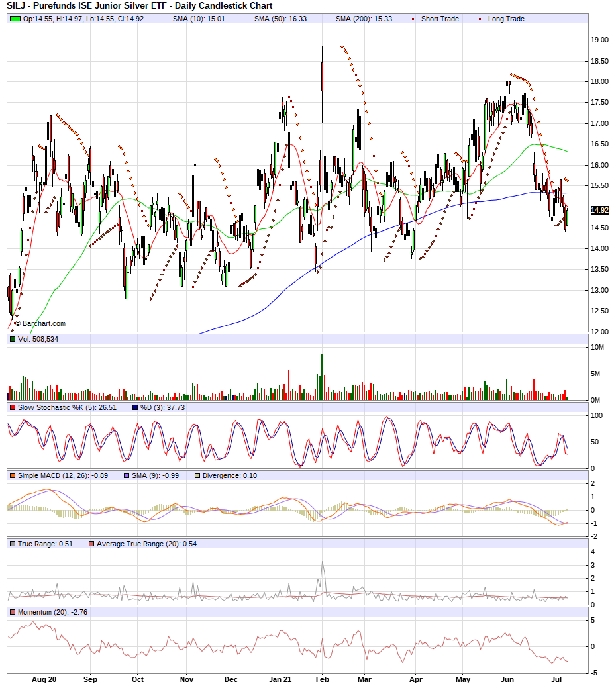The height and width of the screenshot is (700, 616).
Task: Click the Barchart.com copyright text
Action: 40,323
